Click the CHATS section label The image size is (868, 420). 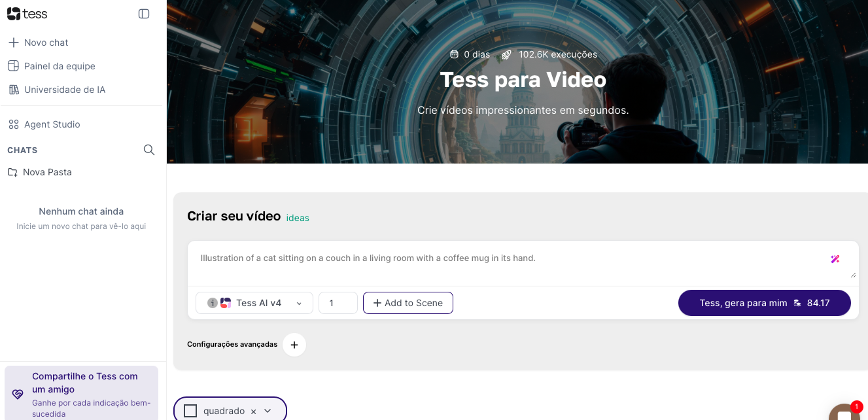coord(22,150)
